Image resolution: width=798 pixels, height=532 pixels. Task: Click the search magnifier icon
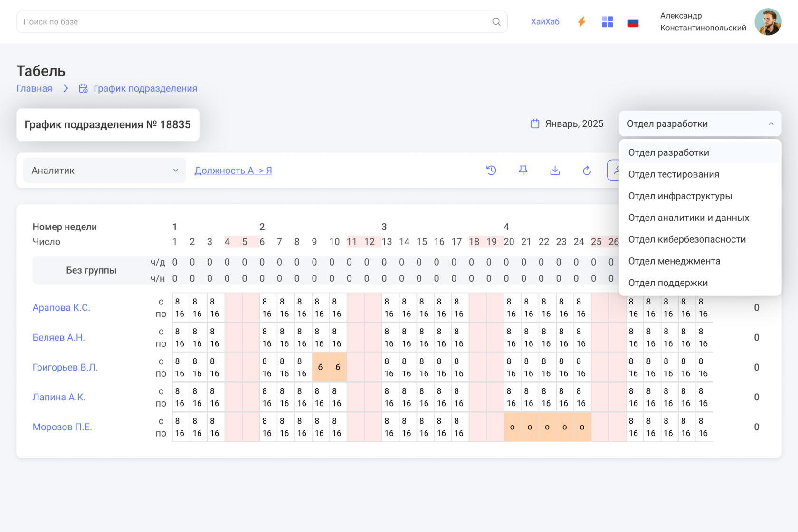(x=496, y=22)
